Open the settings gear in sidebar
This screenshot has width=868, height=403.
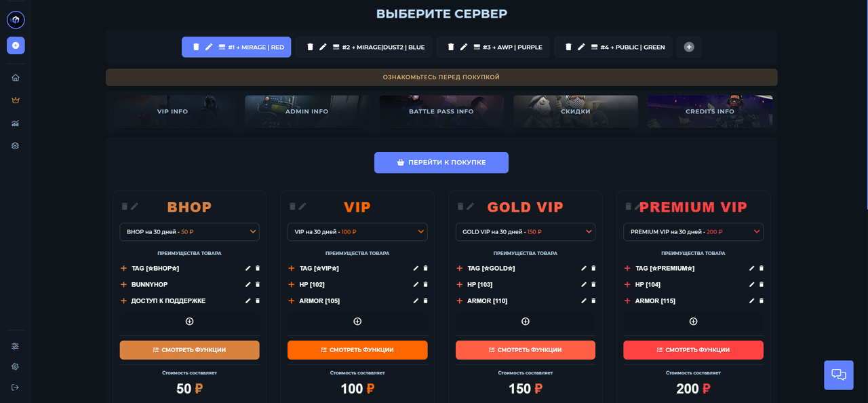click(x=16, y=366)
